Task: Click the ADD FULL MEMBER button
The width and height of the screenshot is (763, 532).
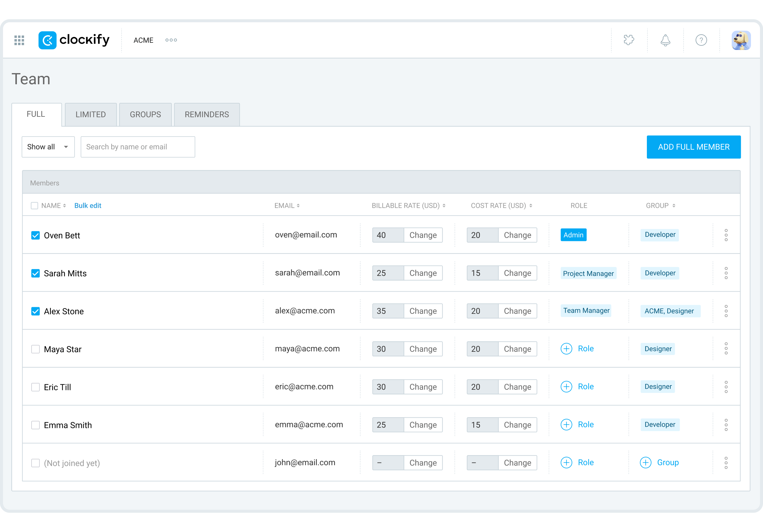Action: tap(693, 147)
